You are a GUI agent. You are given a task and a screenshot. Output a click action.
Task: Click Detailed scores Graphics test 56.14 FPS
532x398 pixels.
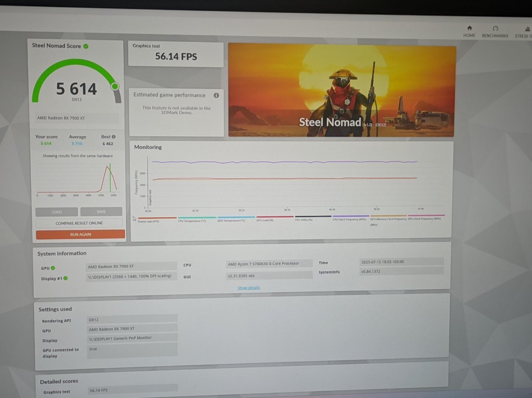coord(133,390)
